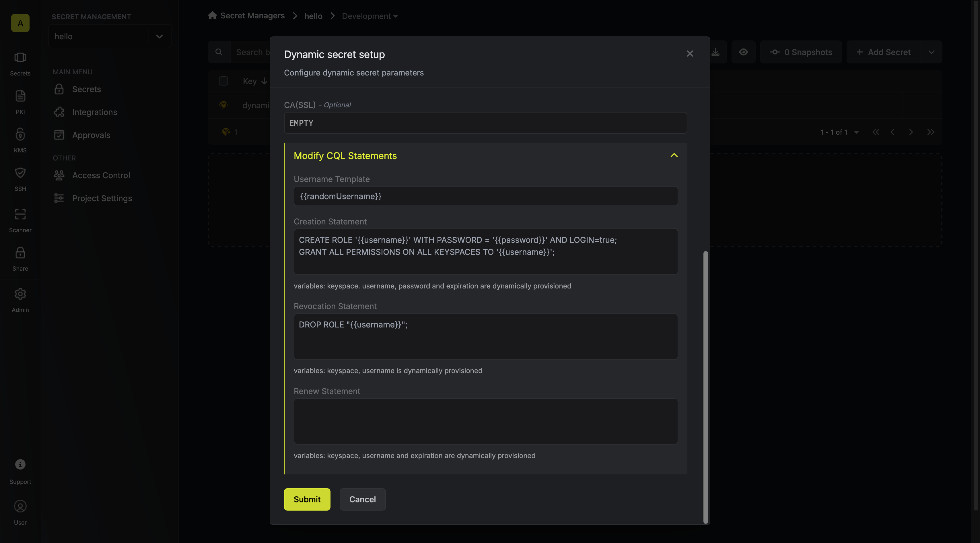
Task: Toggle secret visibility eye icon
Action: [x=743, y=52]
